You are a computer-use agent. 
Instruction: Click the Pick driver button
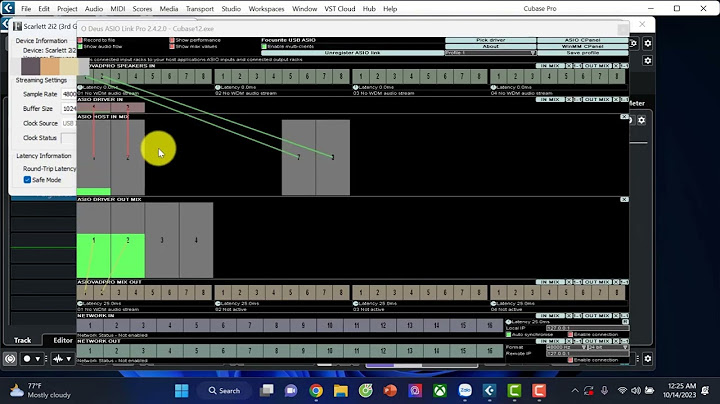click(490, 40)
